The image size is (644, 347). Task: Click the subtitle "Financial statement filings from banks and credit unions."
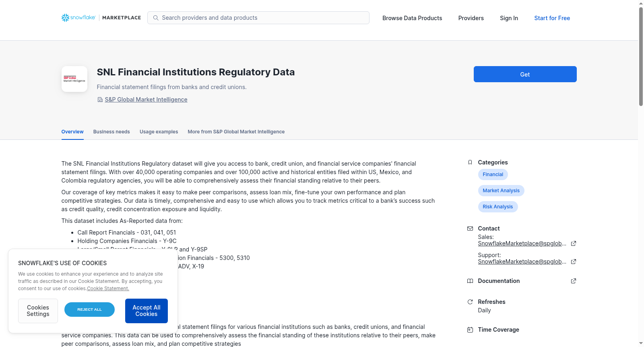(171, 87)
